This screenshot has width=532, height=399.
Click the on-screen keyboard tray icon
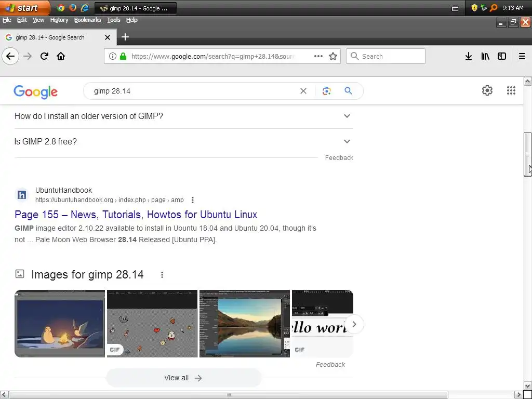pos(455,8)
